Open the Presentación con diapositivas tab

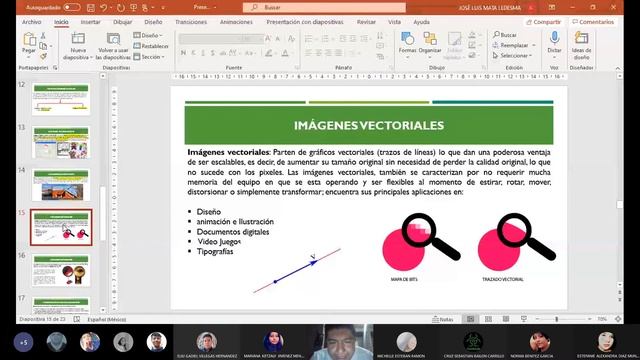click(304, 22)
